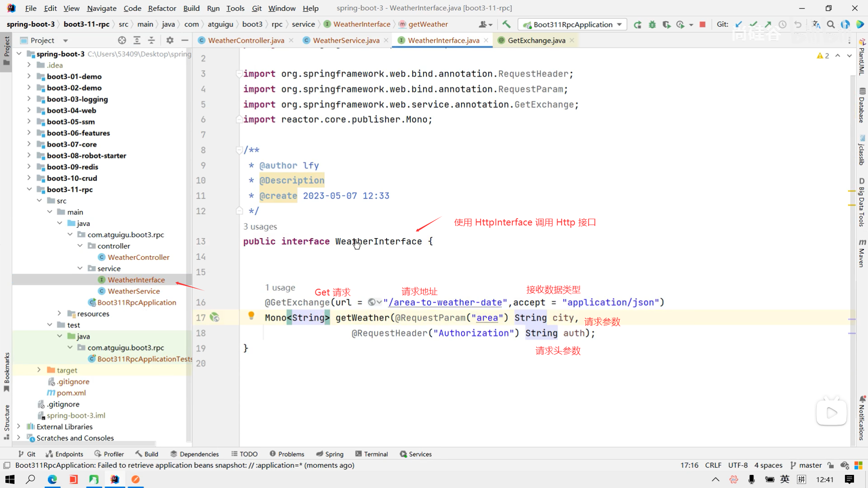Open the Refactor menu

coord(162,8)
